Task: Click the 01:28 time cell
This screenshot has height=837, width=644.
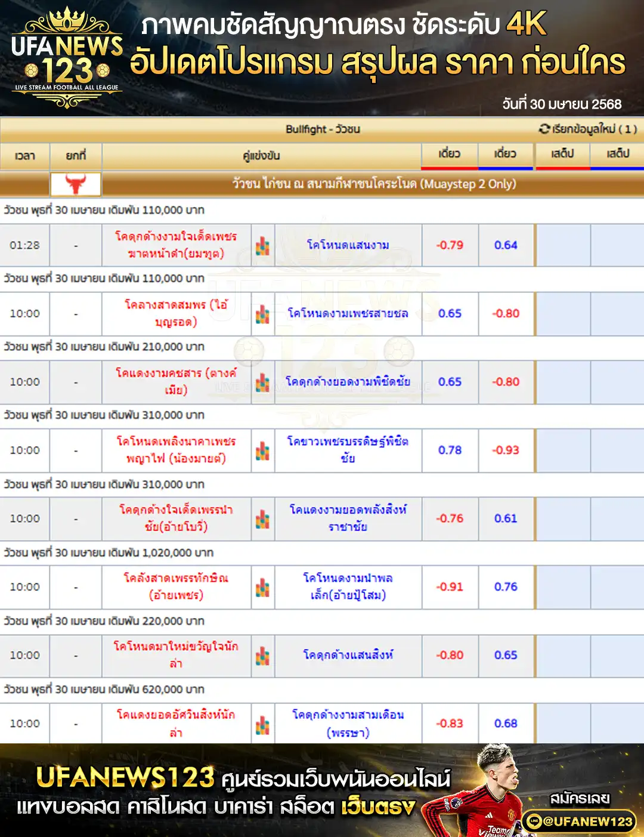Action: [24, 245]
